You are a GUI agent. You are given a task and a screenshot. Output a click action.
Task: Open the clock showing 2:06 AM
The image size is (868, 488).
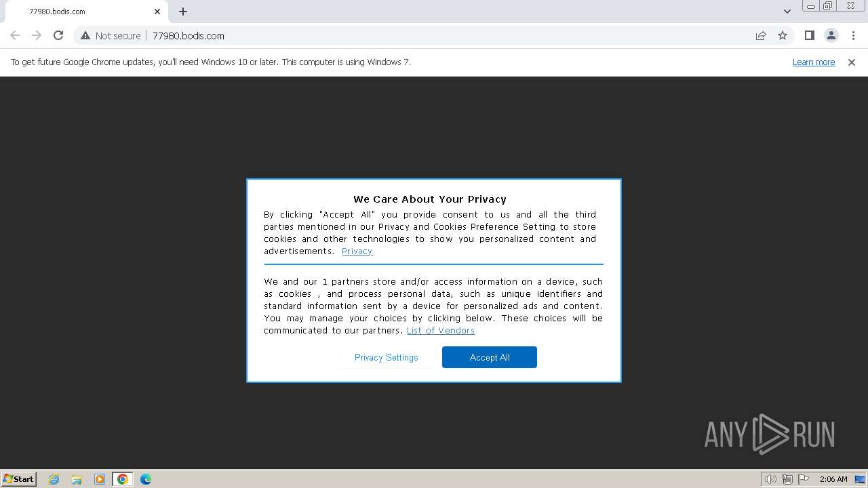tap(833, 479)
